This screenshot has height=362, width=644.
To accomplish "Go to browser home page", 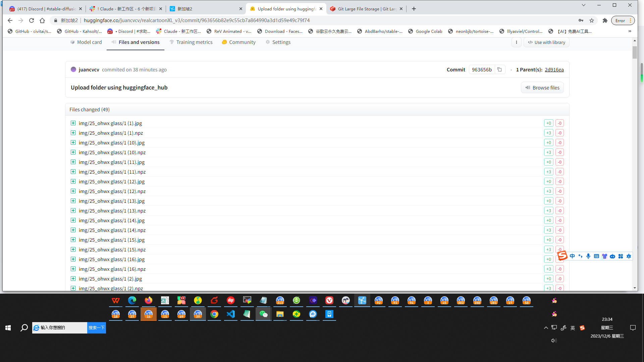I will [42, 20].
